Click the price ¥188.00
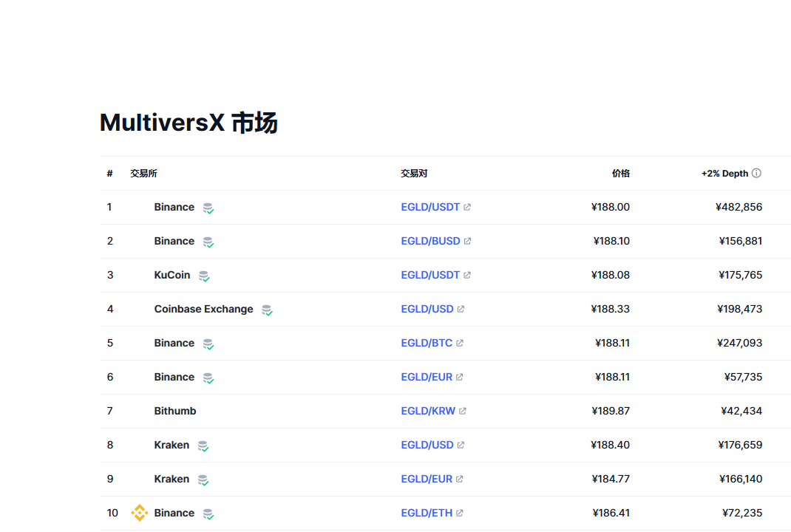This screenshot has height=532, width=791. 611,207
